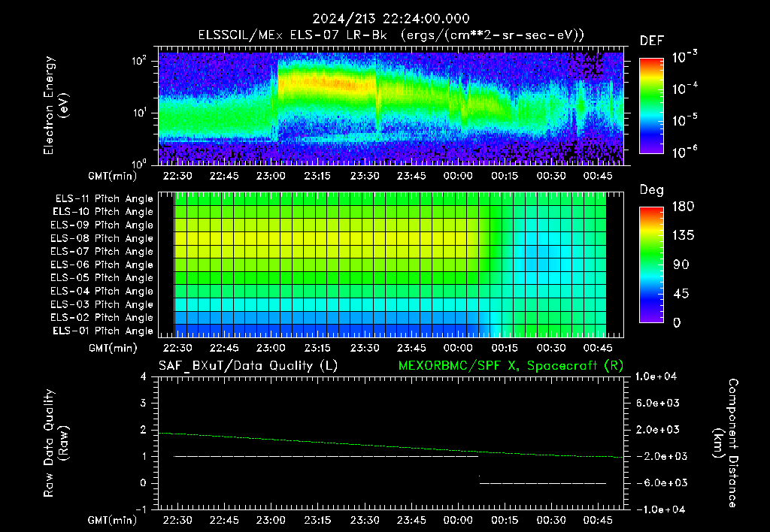Image resolution: width=770 pixels, height=532 pixels.
Task: Click the MEXORBMC/SPF X, Spacecraft (R) legend
Action: pos(511,366)
